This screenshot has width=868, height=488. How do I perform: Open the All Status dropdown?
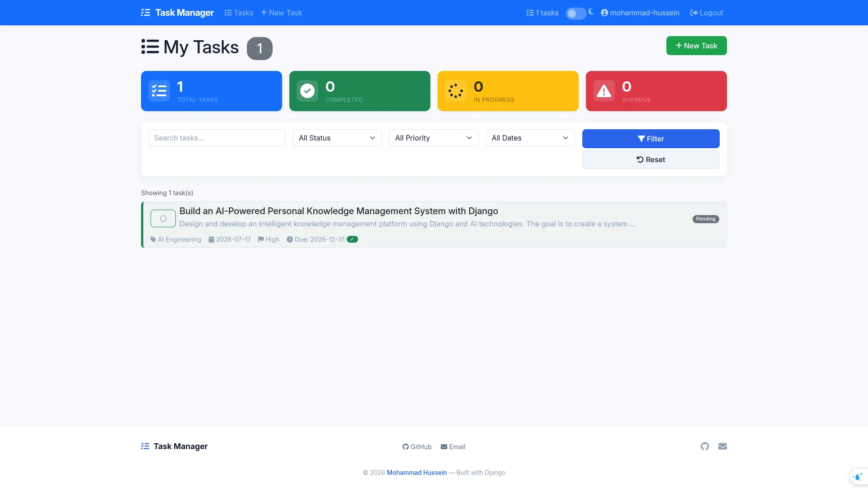click(337, 138)
